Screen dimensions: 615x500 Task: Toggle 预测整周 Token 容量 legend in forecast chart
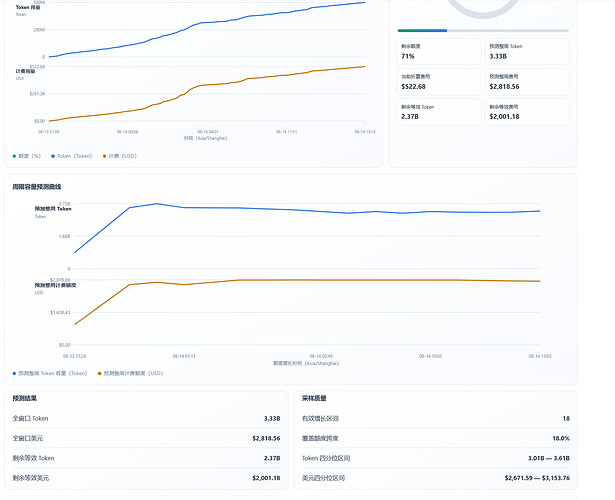pos(50,373)
